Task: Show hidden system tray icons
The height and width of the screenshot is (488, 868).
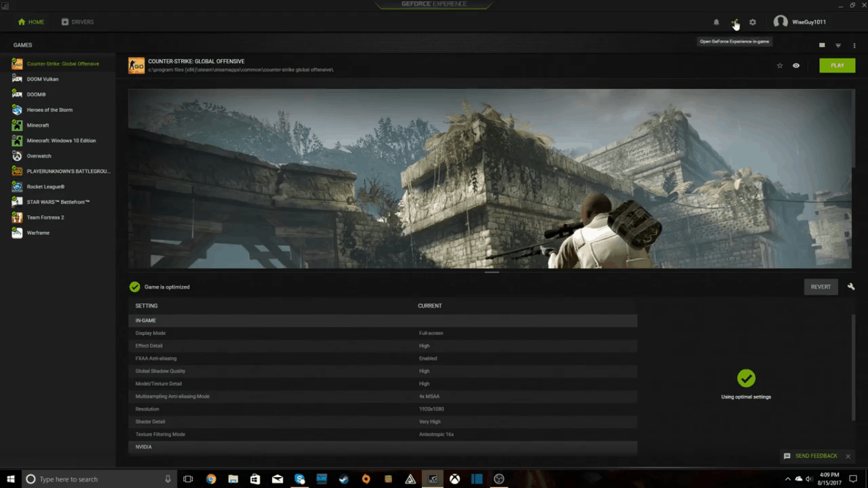Action: (788, 479)
